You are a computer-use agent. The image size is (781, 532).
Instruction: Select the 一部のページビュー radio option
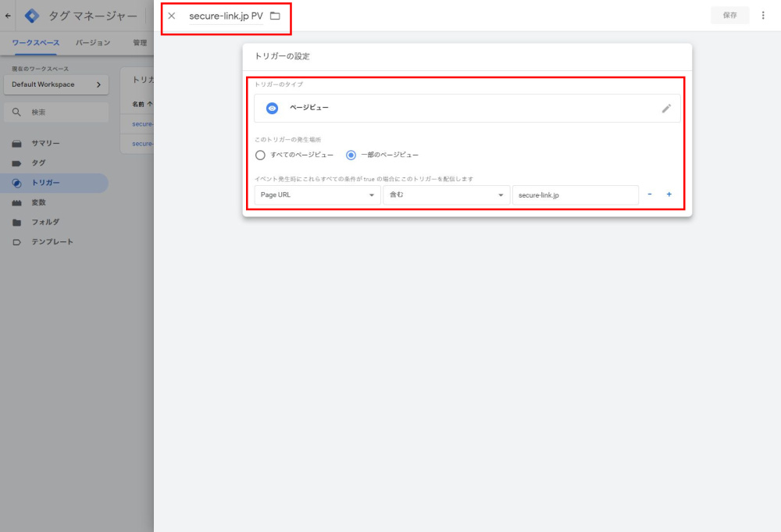[x=351, y=155]
